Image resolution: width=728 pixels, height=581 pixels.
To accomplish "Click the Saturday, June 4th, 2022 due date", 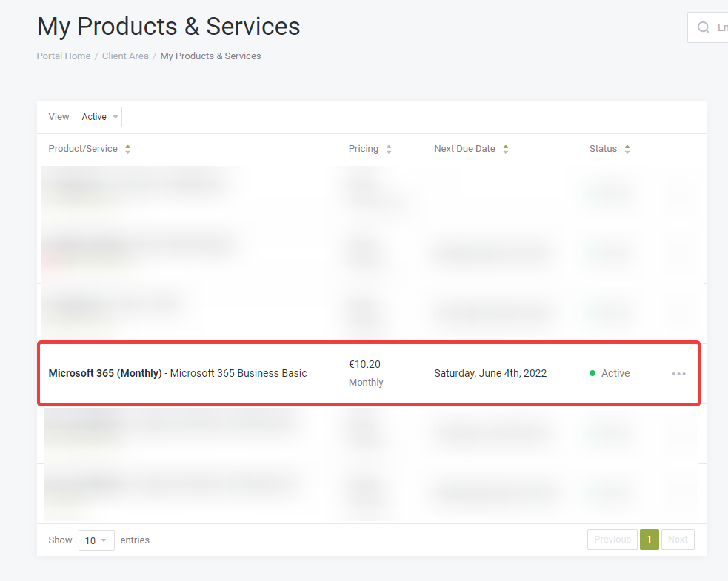I will coord(490,373).
